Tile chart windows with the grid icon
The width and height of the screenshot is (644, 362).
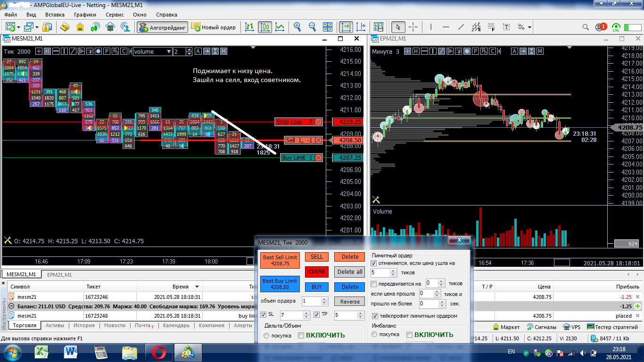[328, 27]
